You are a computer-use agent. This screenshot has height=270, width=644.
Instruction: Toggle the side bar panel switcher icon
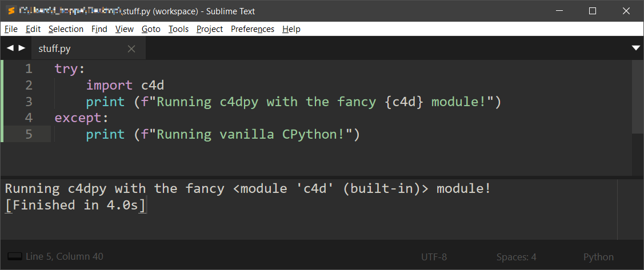click(x=14, y=257)
